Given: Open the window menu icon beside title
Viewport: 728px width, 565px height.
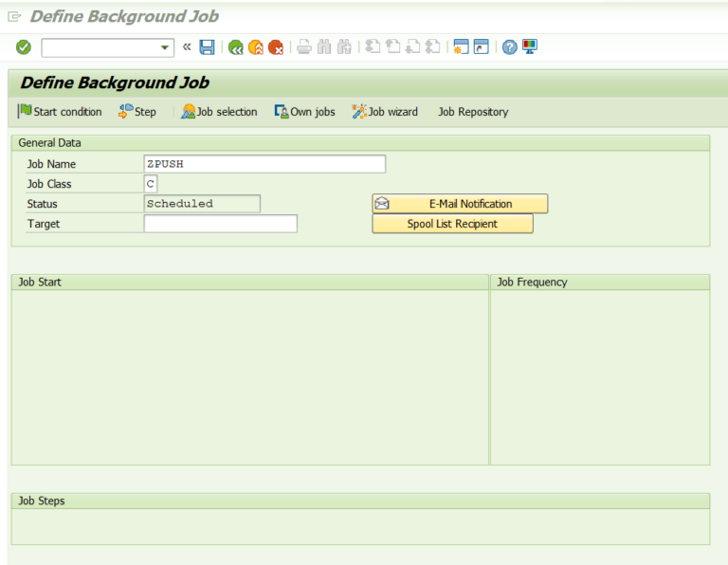Looking at the screenshot, I should pos(14,17).
